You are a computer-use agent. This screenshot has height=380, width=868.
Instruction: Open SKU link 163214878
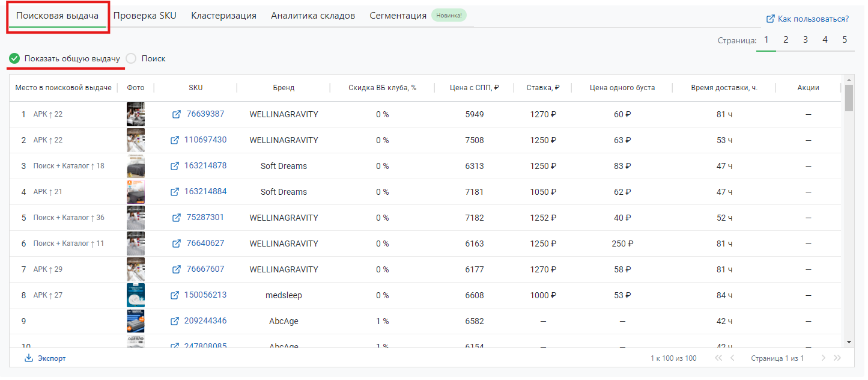click(x=205, y=166)
